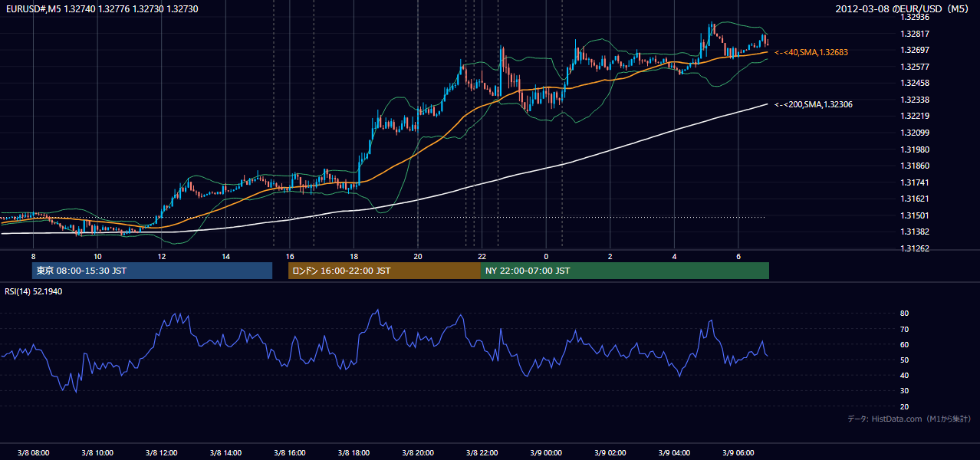This screenshot has width=980, height=460.
Task: Click price axis value 1.32458
Action: (x=914, y=83)
